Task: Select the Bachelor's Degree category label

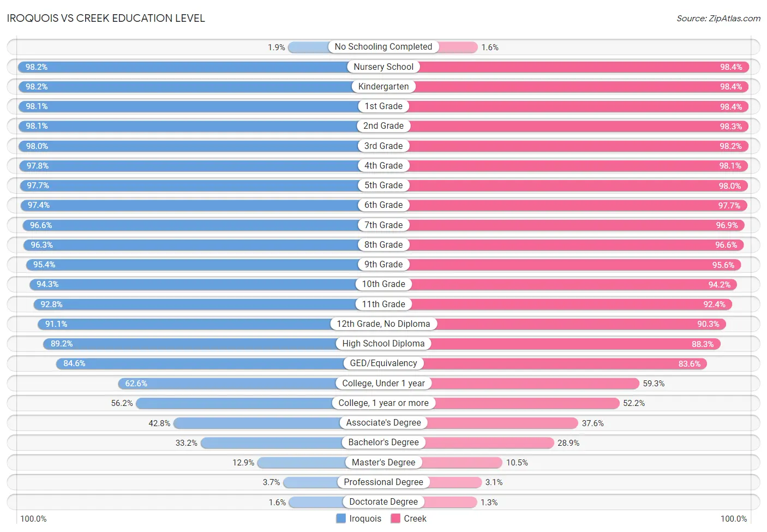Action: (383, 443)
